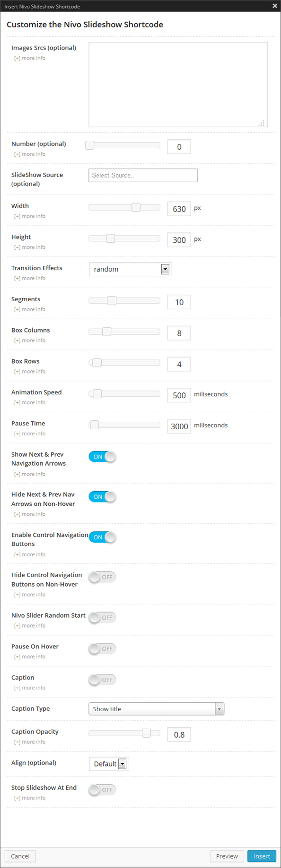Turn off Show Next & Prev Navigation Arrows

[x=102, y=457]
